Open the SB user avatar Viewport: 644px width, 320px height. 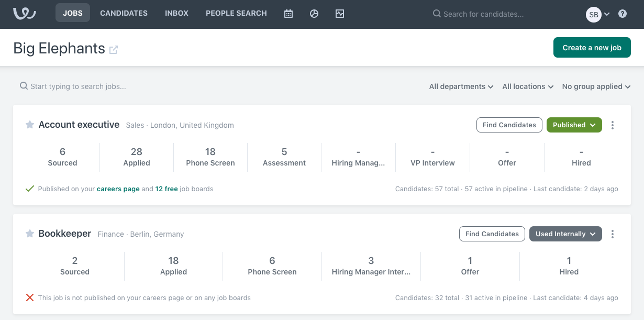click(593, 15)
